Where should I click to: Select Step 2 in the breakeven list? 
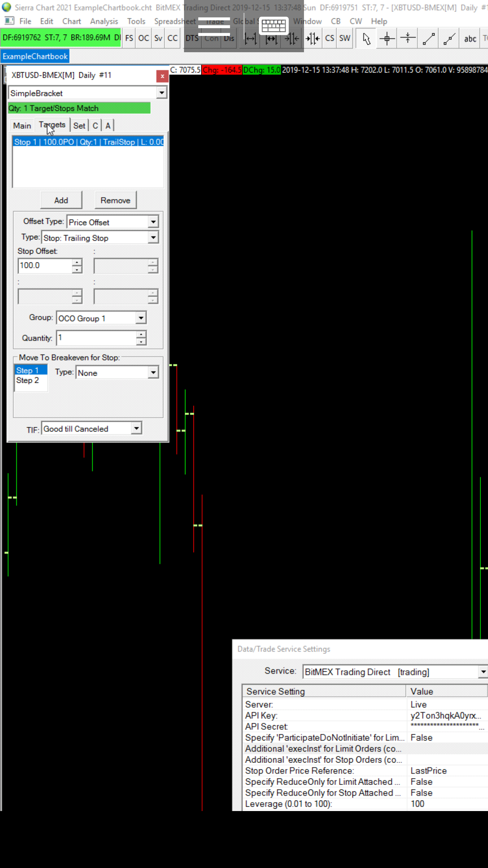pos(30,380)
